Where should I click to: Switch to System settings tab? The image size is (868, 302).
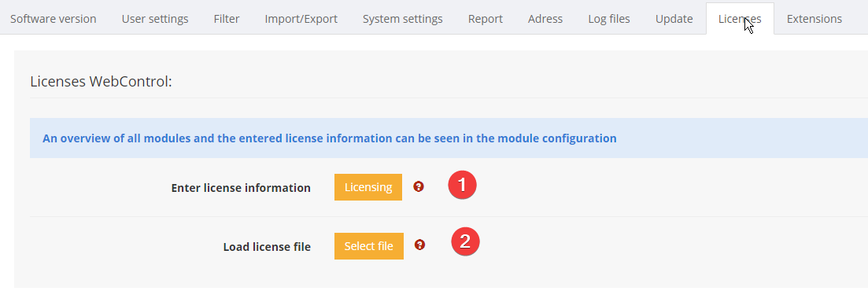(402, 19)
